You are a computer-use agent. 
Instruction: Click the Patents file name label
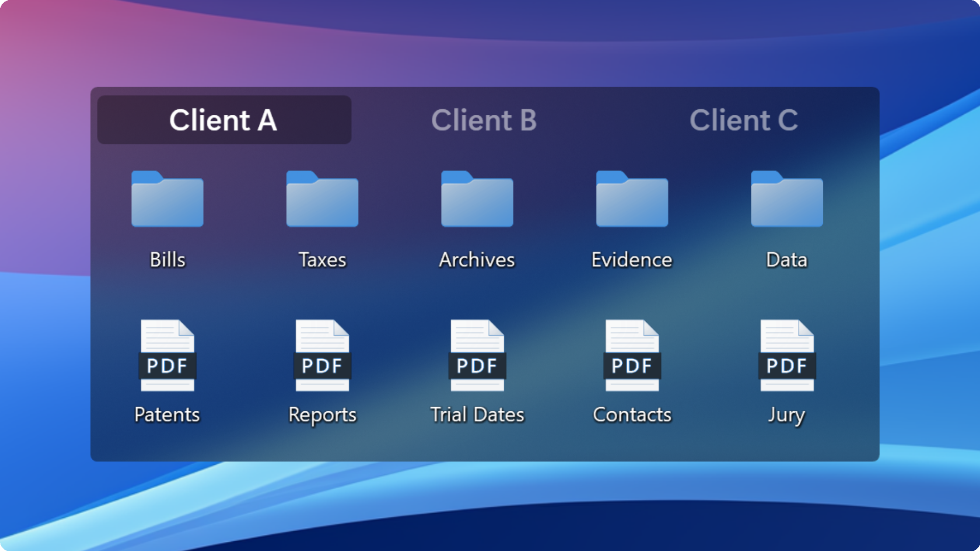pyautogui.click(x=167, y=414)
